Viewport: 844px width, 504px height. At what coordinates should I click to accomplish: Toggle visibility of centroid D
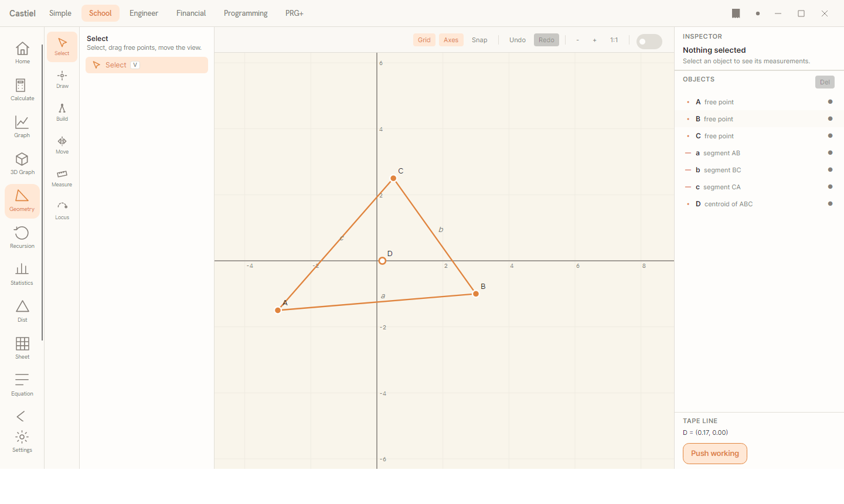point(830,204)
